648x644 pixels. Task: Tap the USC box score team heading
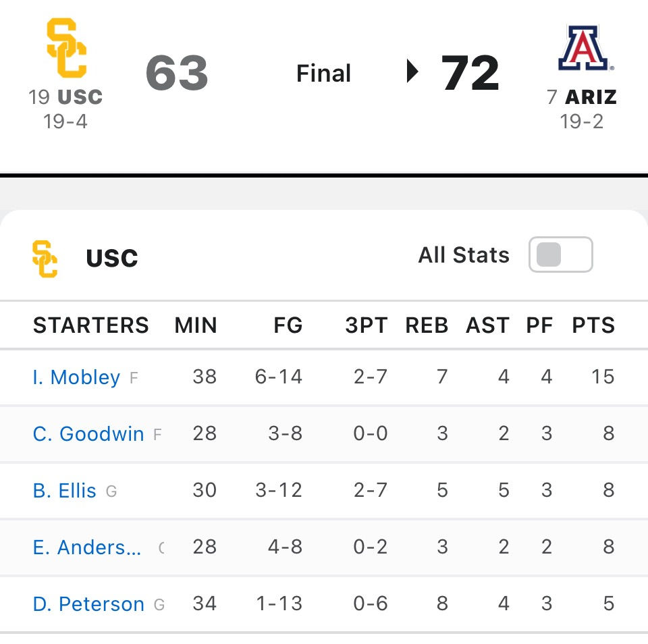(111, 258)
